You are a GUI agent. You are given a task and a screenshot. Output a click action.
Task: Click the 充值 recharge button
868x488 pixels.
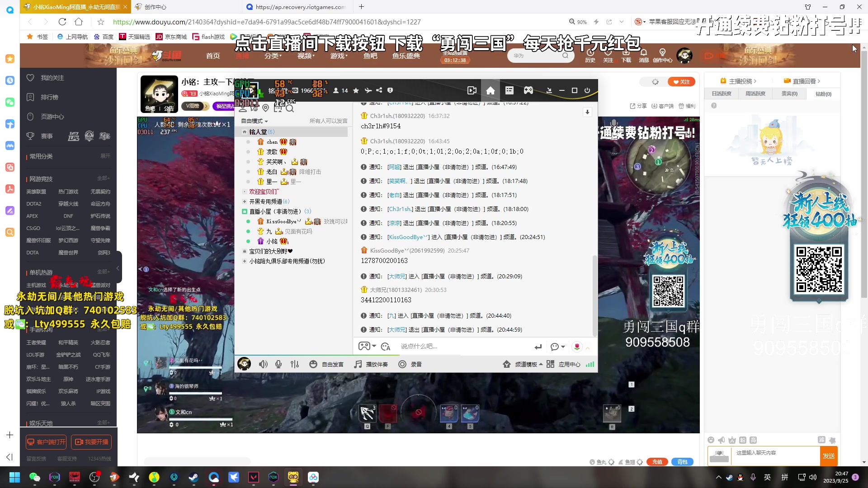657,462
